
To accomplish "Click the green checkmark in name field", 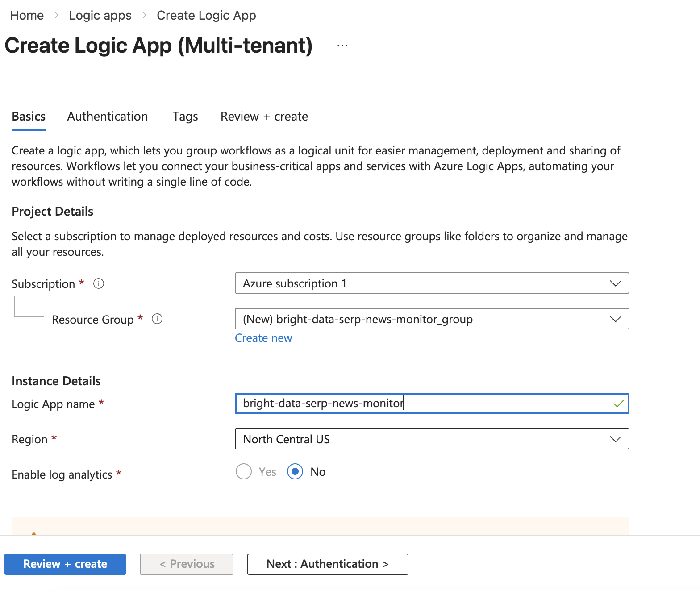I will [618, 404].
